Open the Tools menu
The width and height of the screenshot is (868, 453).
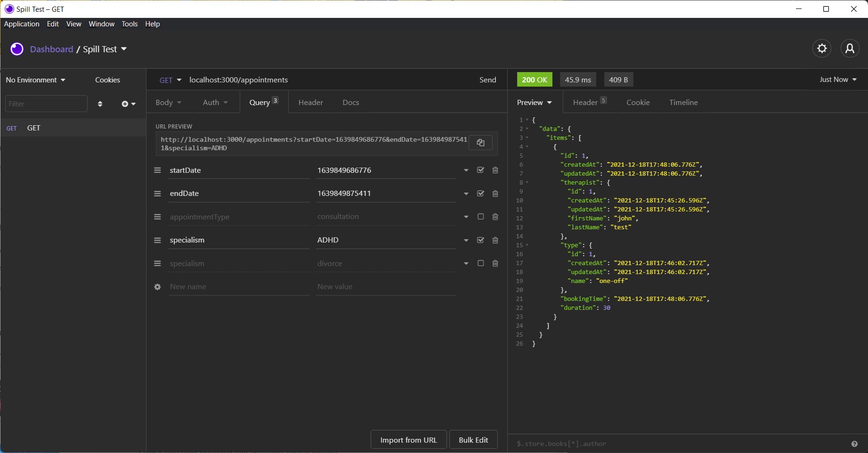click(130, 24)
